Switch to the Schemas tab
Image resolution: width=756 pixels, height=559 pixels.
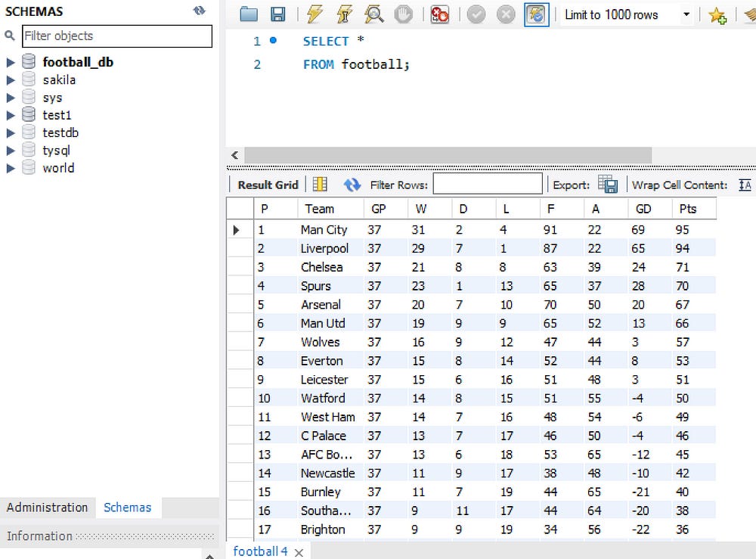tap(128, 508)
